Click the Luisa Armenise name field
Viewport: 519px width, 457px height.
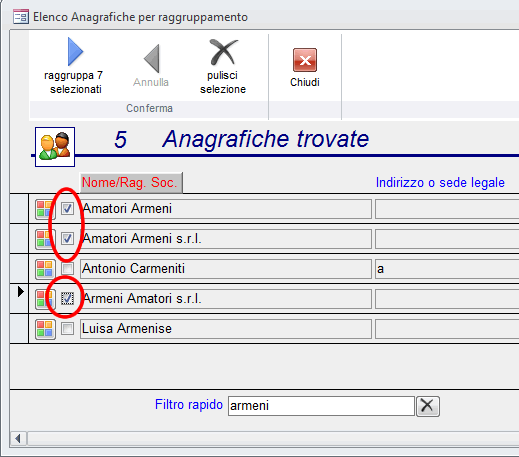[x=226, y=329]
